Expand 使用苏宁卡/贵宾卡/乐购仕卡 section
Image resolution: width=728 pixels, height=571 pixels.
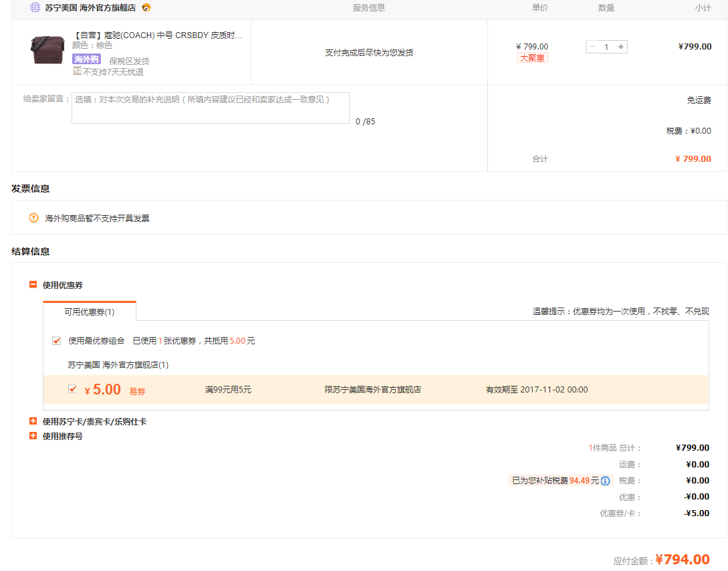click(x=33, y=421)
